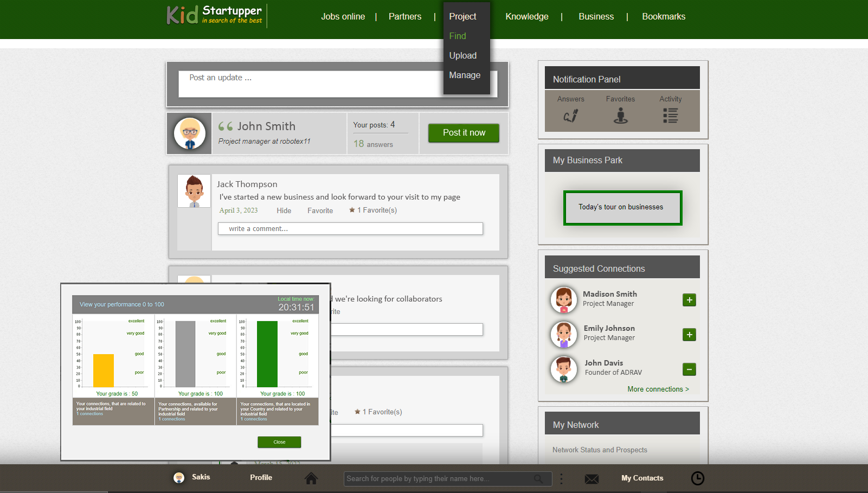Open the Bookmarks menu

[664, 17]
